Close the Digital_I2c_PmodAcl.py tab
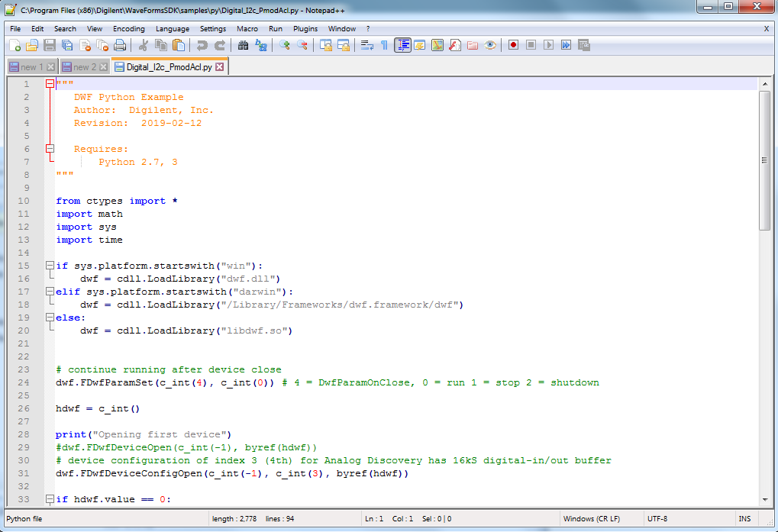Image resolution: width=778 pixels, height=532 pixels. (x=220, y=67)
